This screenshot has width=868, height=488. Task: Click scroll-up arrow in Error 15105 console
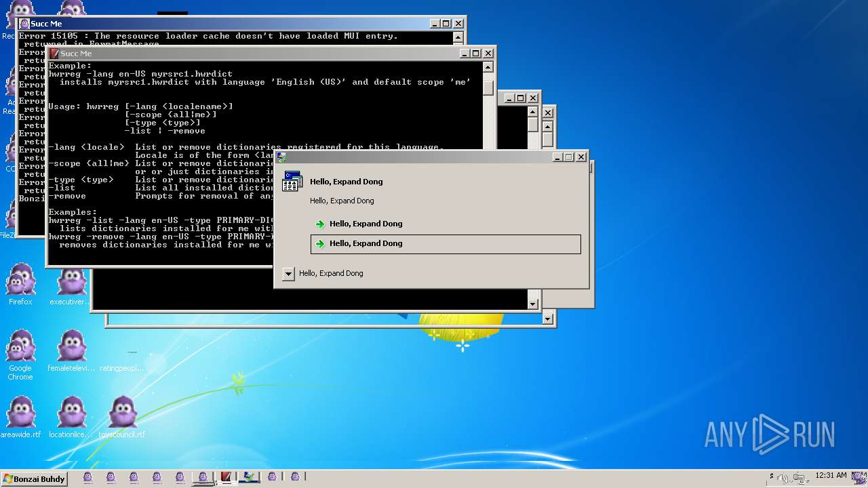[458, 38]
